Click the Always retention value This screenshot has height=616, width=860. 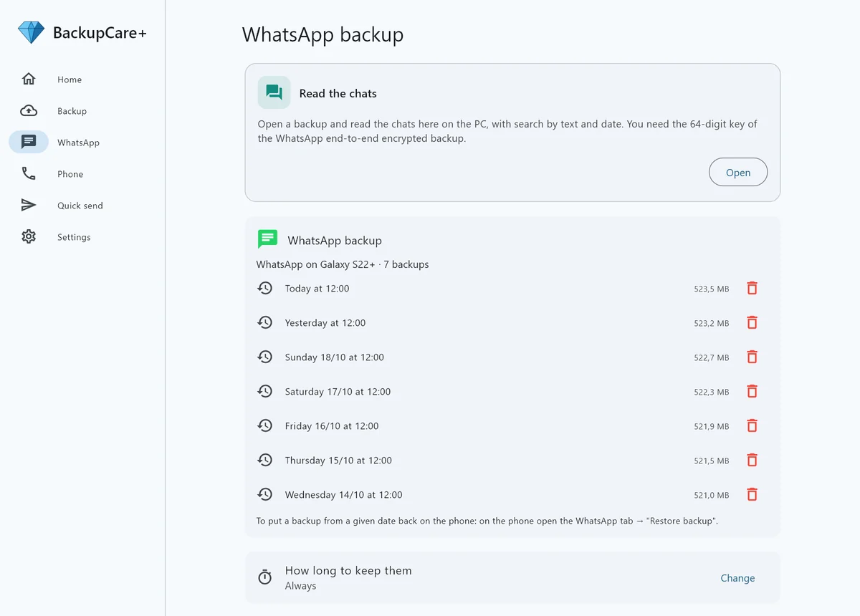click(300, 586)
